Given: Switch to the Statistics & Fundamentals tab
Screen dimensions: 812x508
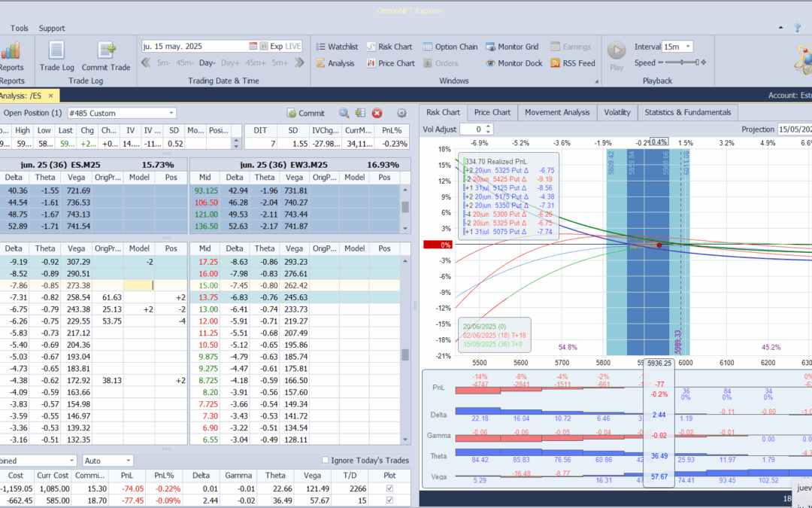Looking at the screenshot, I should tap(688, 112).
